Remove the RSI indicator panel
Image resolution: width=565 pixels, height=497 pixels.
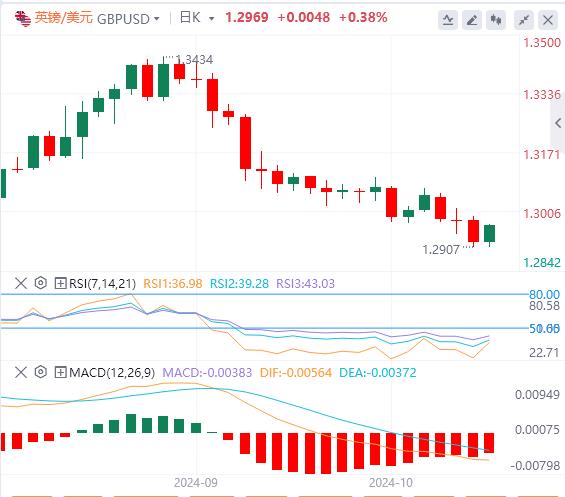[x=21, y=283]
